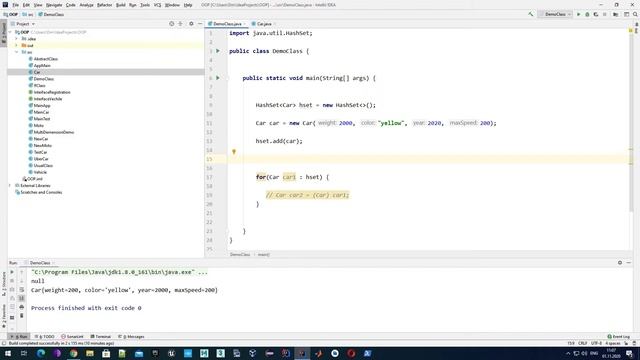Click the Clear All trash icon in Run panel
The width and height of the screenshot is (640, 360).
pos(22,316)
